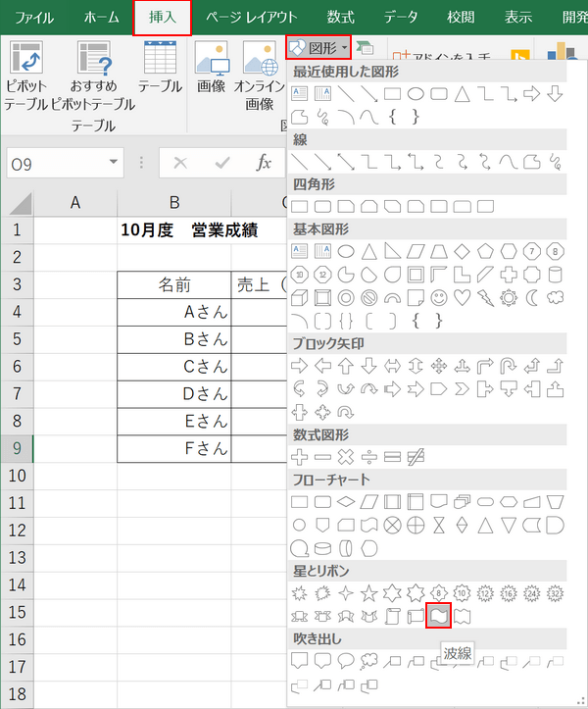This screenshot has height=709, width=588.
Task: Insert the 5-point star shape
Action: [368, 592]
